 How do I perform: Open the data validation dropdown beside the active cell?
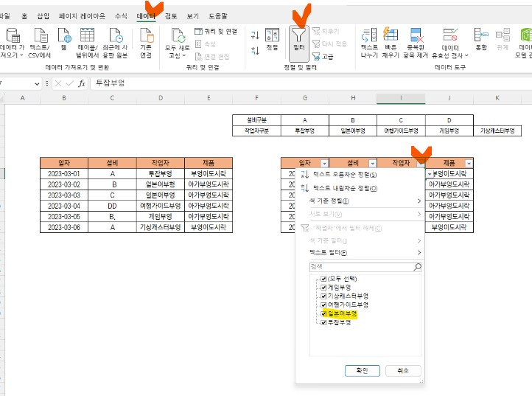point(430,174)
